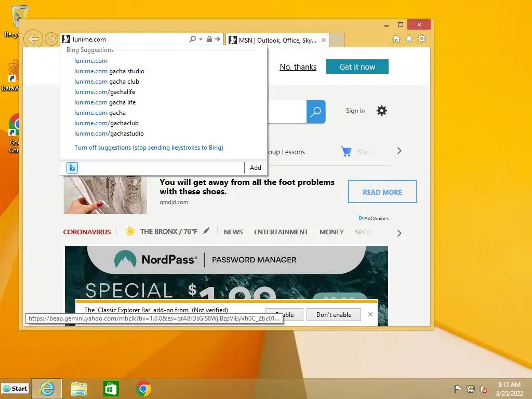This screenshot has width=532, height=399.
Task: Open the MONEY section
Action: 331,232
